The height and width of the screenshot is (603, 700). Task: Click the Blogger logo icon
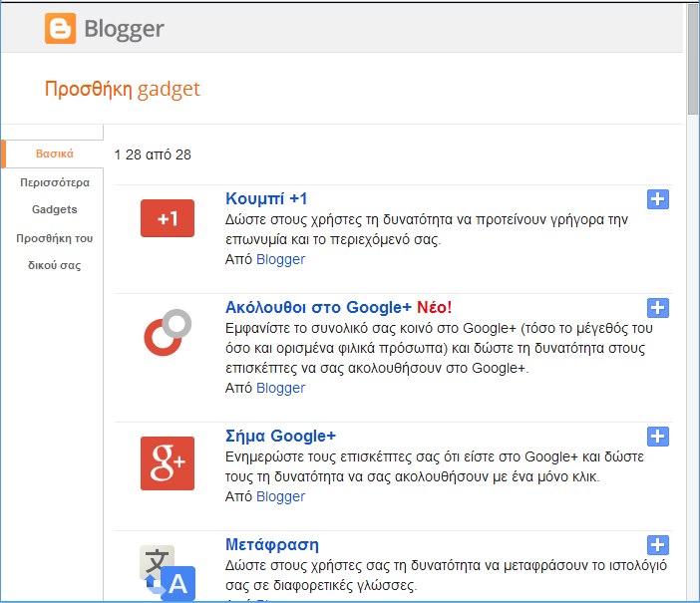(x=60, y=28)
